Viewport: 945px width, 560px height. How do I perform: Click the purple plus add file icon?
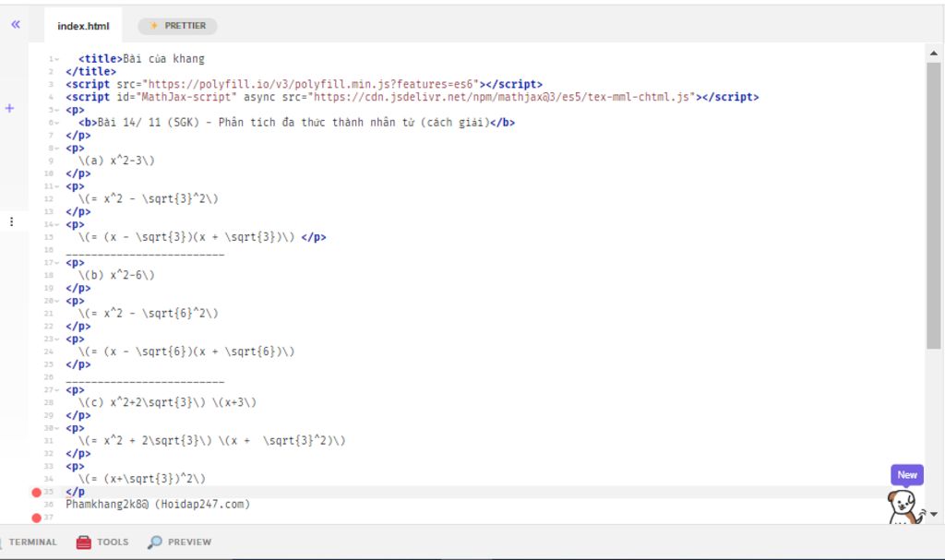tap(9, 108)
